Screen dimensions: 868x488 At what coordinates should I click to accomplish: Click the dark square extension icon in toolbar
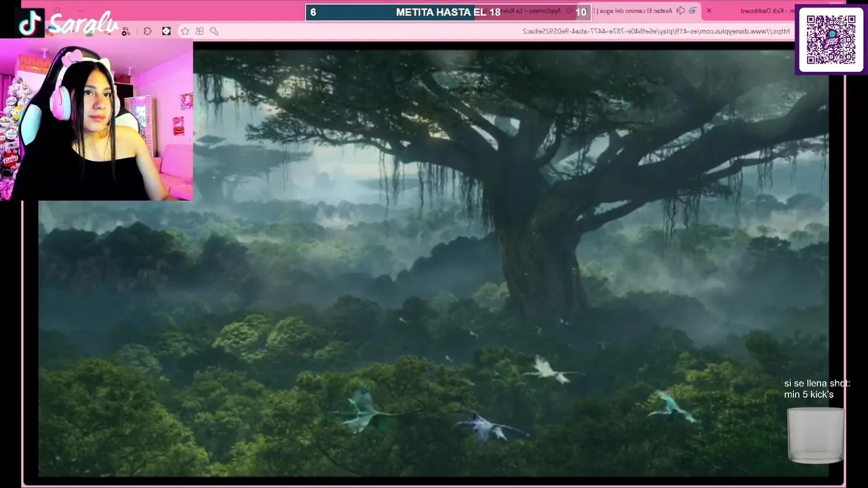coord(166,31)
